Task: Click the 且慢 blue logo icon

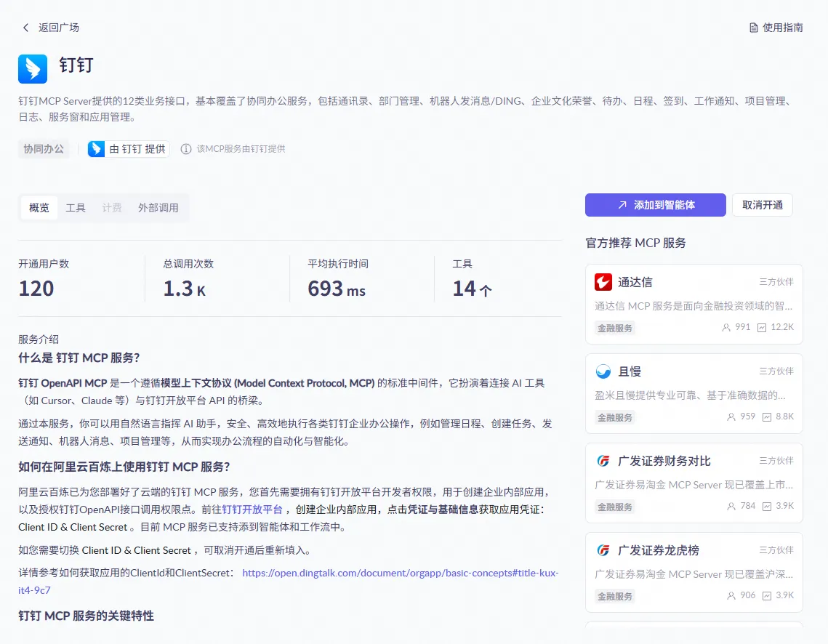Action: [x=603, y=371]
